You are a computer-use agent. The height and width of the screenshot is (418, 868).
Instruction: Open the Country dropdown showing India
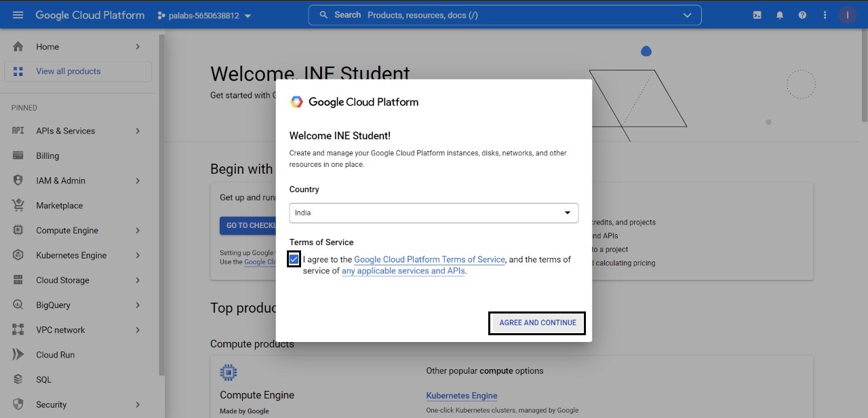(x=433, y=212)
